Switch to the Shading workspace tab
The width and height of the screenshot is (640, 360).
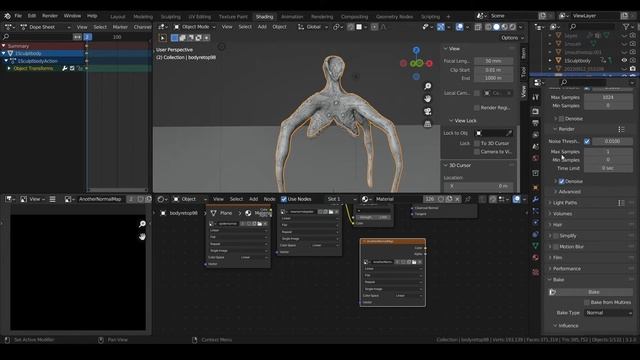point(264,17)
